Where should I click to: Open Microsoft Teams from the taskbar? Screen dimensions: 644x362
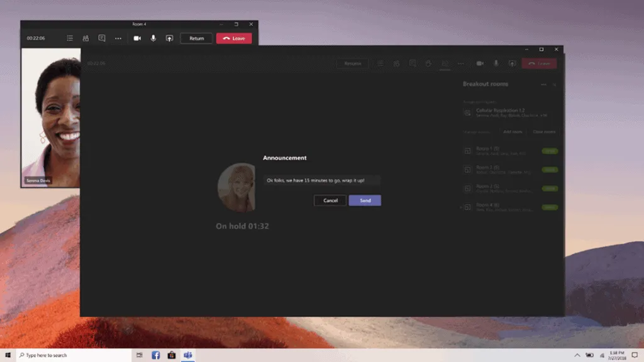point(187,355)
